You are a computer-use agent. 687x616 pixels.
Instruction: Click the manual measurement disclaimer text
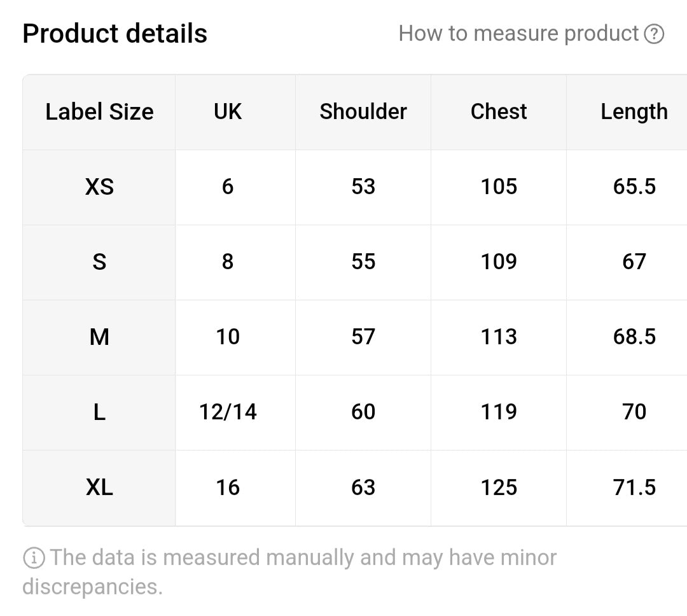(289, 571)
